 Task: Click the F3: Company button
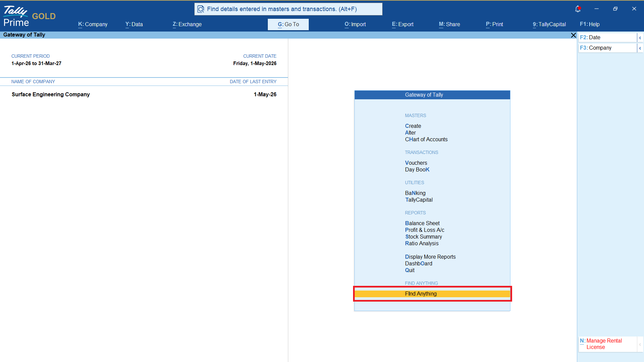click(x=607, y=48)
